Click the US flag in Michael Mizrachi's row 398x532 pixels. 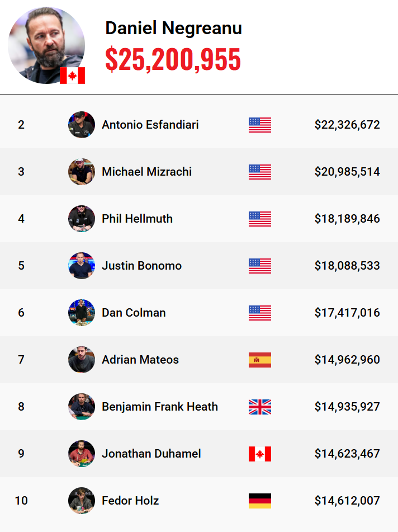click(260, 172)
